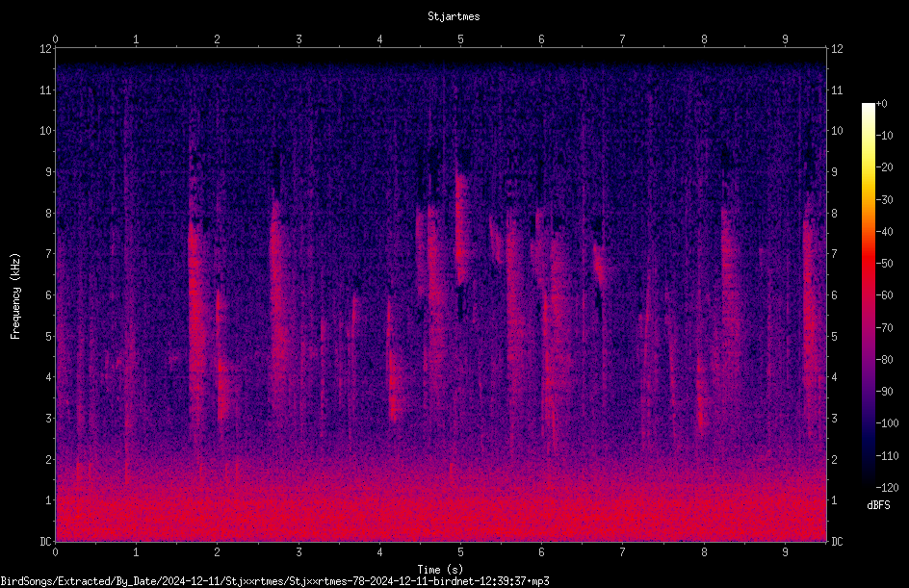Click the +0 level on the color scale
The width and height of the screenshot is (909, 588).
pyautogui.click(x=881, y=104)
